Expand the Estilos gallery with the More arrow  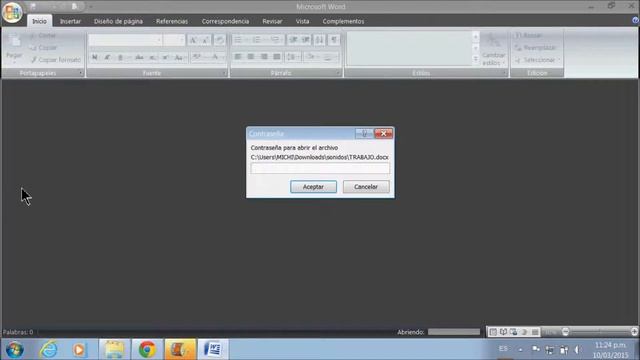pos(476,60)
